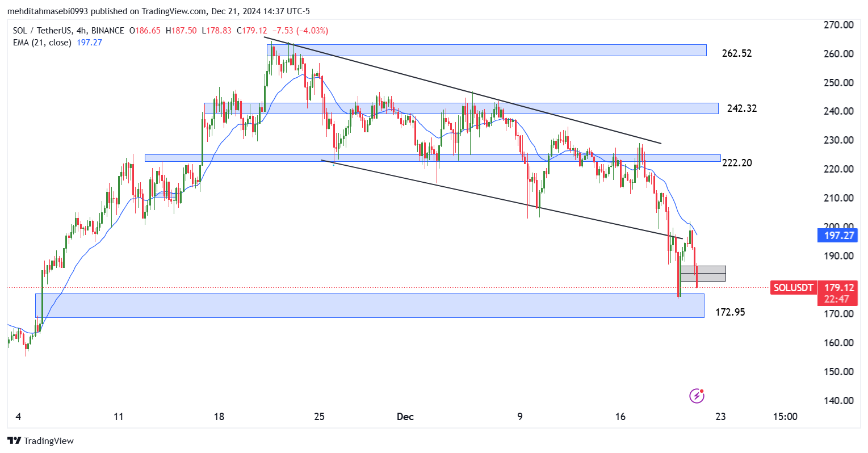The width and height of the screenshot is (868, 453).
Task: Click the 230.00 price axis label
Action: tap(838, 140)
